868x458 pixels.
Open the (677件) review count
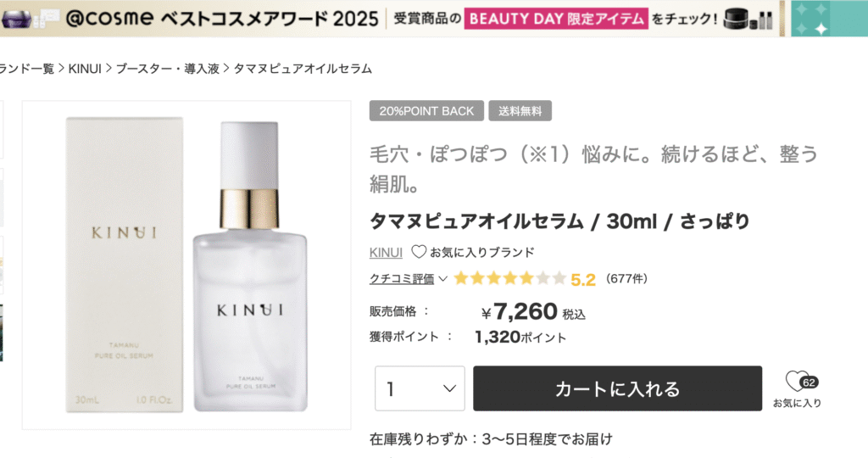click(x=626, y=278)
